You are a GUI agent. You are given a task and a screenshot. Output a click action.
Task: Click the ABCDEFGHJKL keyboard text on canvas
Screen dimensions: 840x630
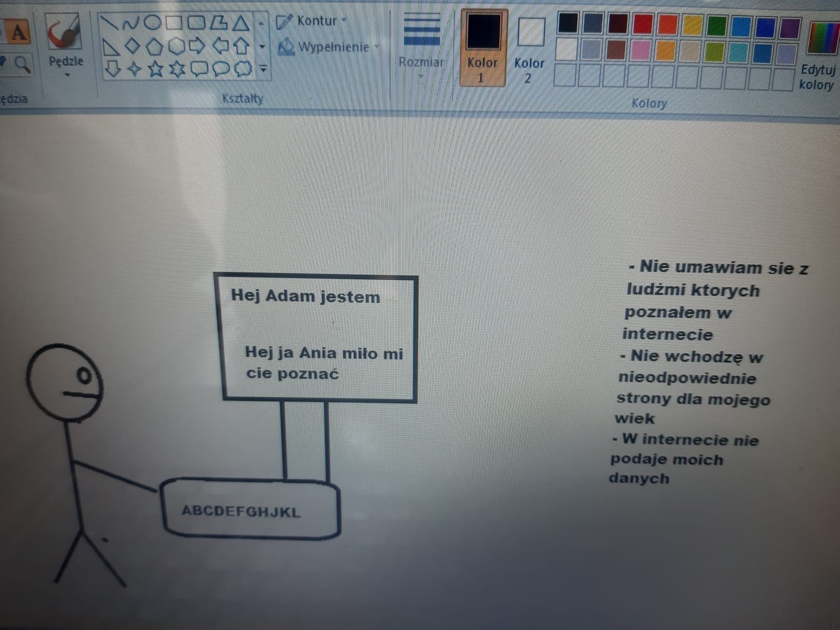pyautogui.click(x=241, y=511)
